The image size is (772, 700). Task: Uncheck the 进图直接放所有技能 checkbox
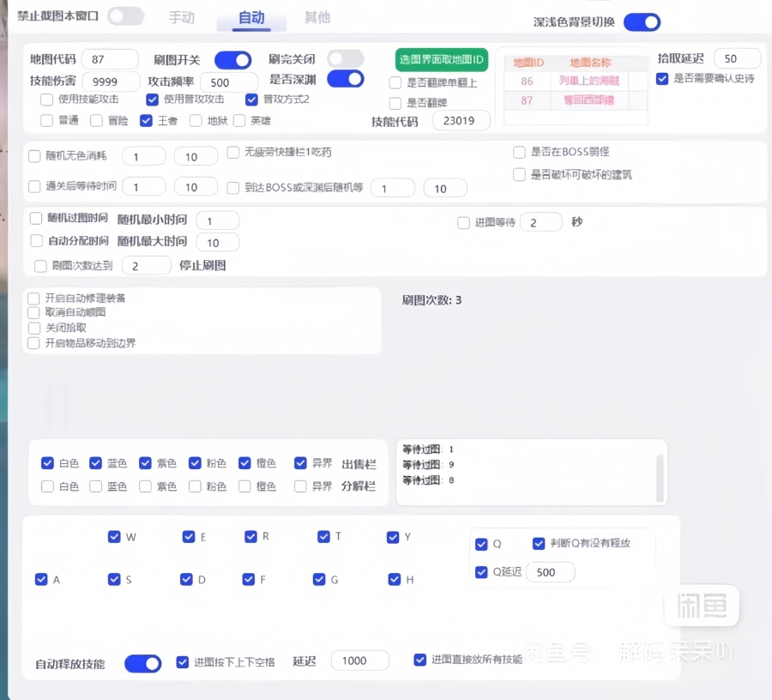pyautogui.click(x=420, y=660)
